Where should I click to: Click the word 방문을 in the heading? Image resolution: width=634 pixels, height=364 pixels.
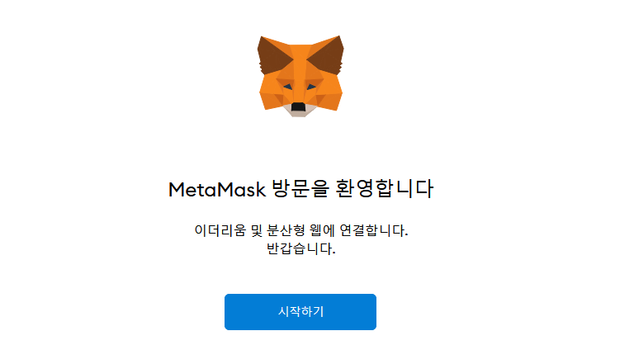(x=300, y=189)
